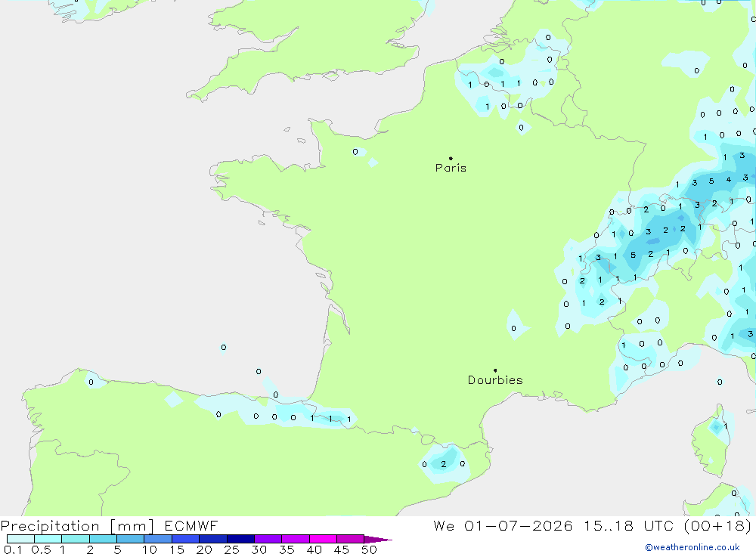
Task: Click the Paris city label
Action: tap(451, 168)
